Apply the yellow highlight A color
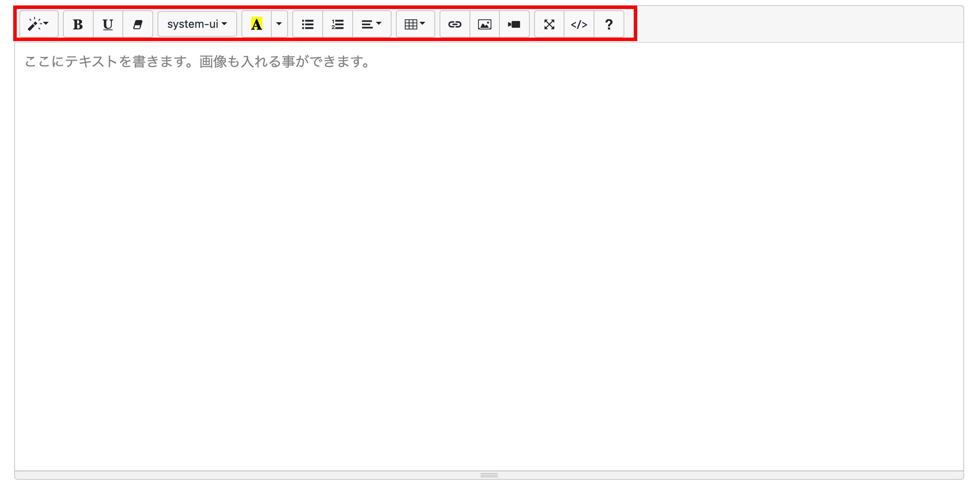This screenshot has height=485, width=980. click(x=256, y=24)
